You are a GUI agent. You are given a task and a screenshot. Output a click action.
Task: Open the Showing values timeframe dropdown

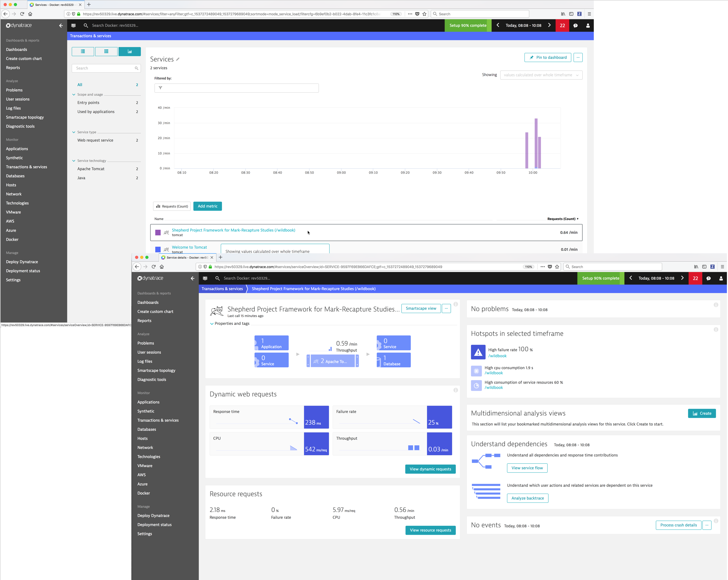(541, 75)
